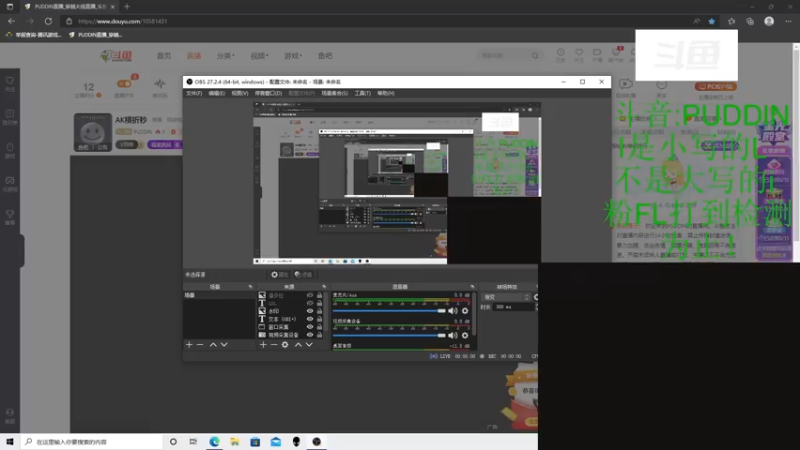
Task: Expand the 游戏 dropdown on Douyu
Action: coord(293,56)
